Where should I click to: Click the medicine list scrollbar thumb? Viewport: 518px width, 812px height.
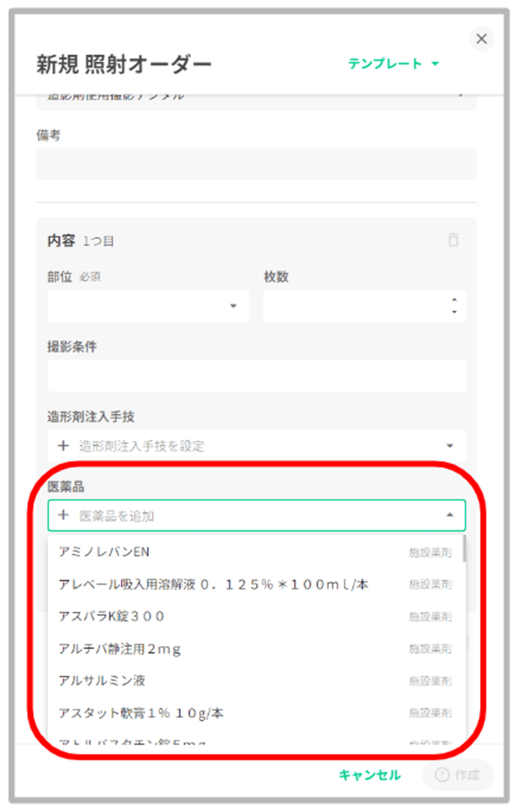click(x=464, y=549)
